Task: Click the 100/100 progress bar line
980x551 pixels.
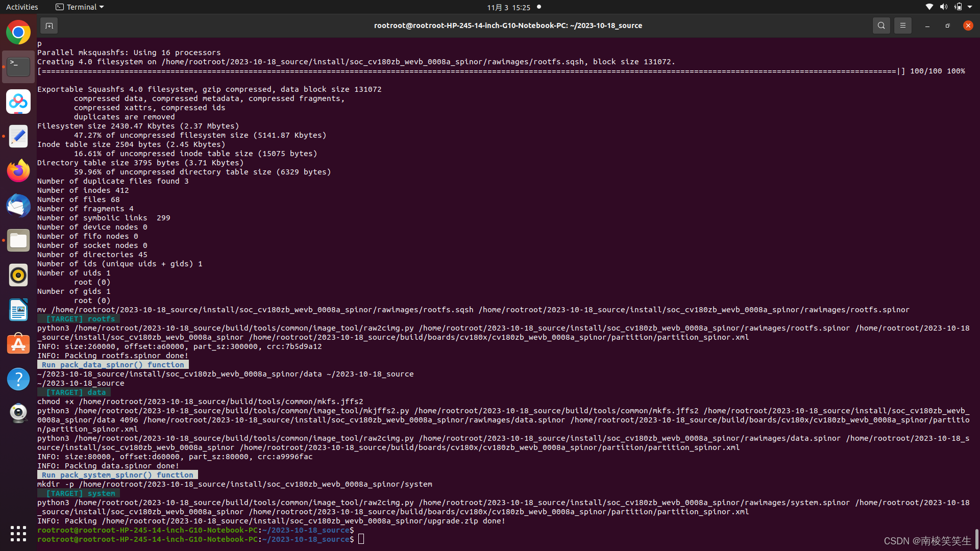Action: point(501,71)
